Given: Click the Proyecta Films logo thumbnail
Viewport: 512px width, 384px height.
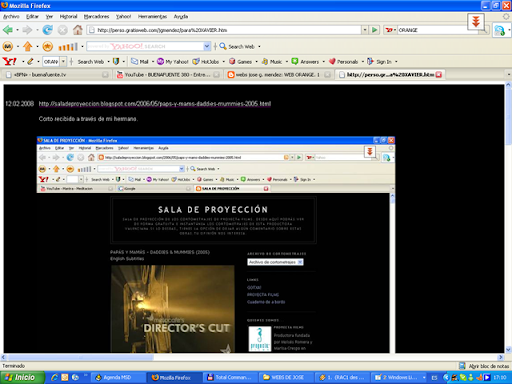Looking at the screenshot, I should [260, 339].
